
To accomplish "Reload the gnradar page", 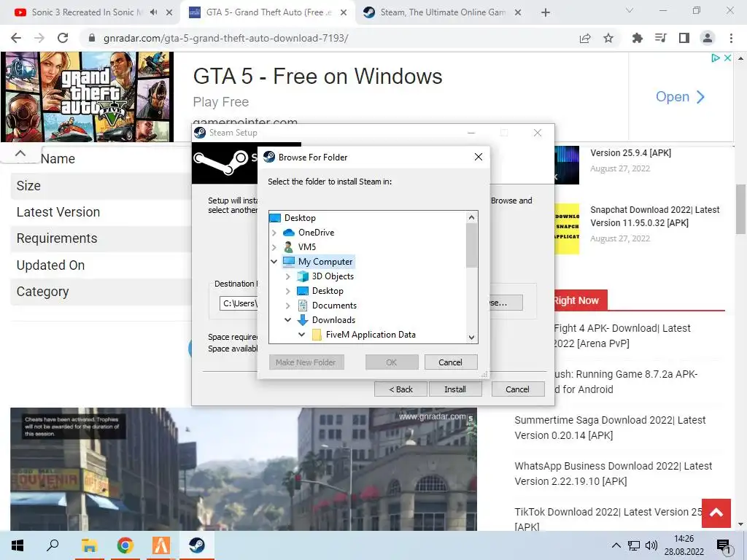I will tap(63, 38).
